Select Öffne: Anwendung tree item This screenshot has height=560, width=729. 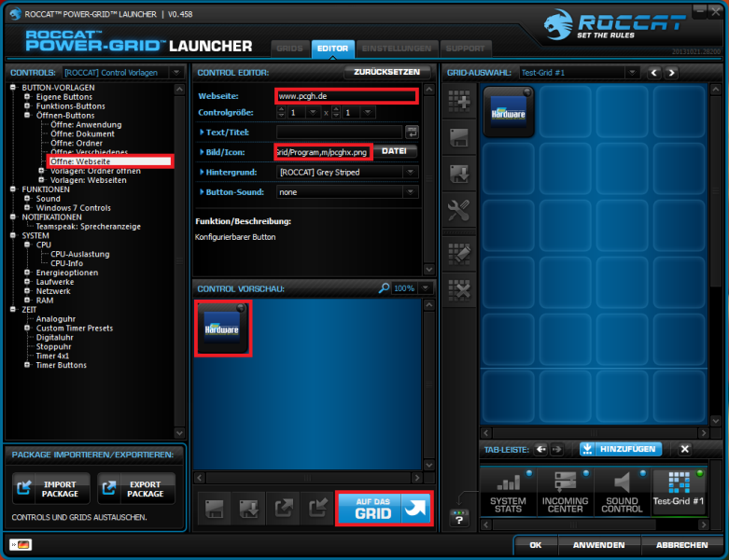(86, 124)
